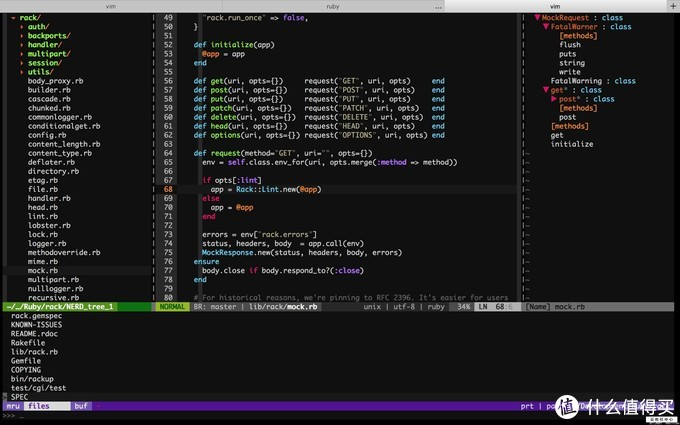Image resolution: width=680 pixels, height=425 pixels.
Task: Expand the backports/ folder arrow
Action: click(x=22, y=36)
